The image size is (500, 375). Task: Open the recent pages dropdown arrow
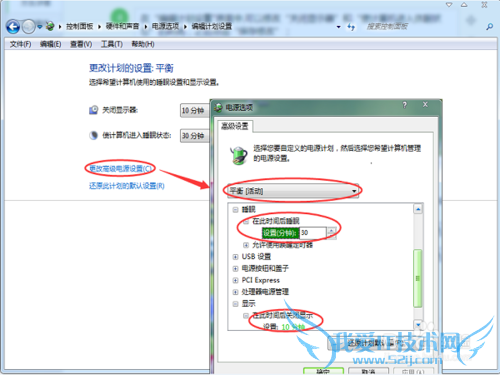click(x=39, y=27)
